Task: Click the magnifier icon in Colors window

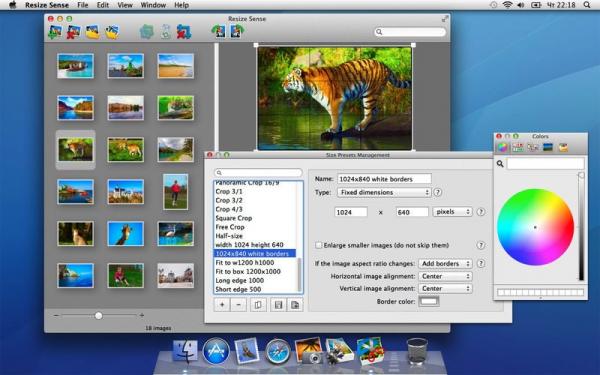Action: point(500,164)
